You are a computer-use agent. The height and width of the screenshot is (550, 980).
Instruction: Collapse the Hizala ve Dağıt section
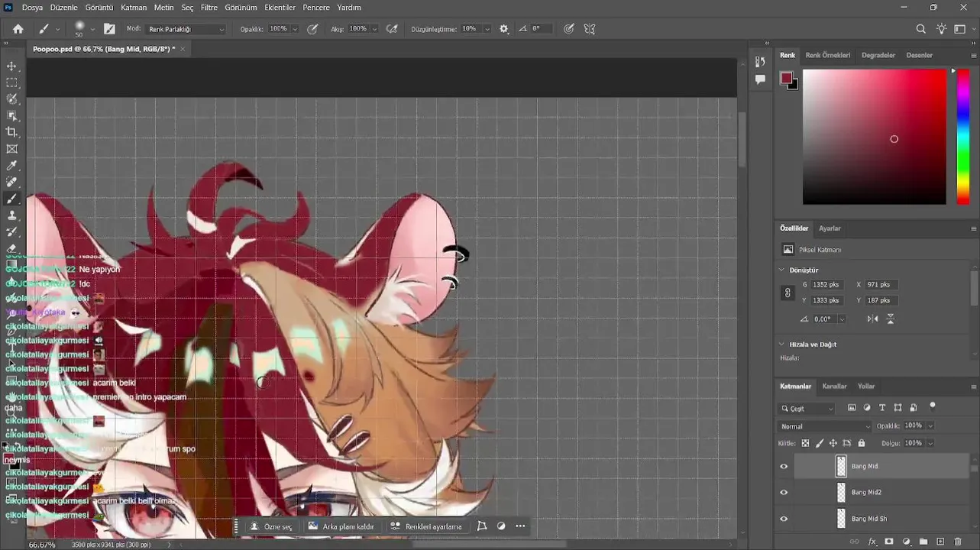(x=781, y=345)
